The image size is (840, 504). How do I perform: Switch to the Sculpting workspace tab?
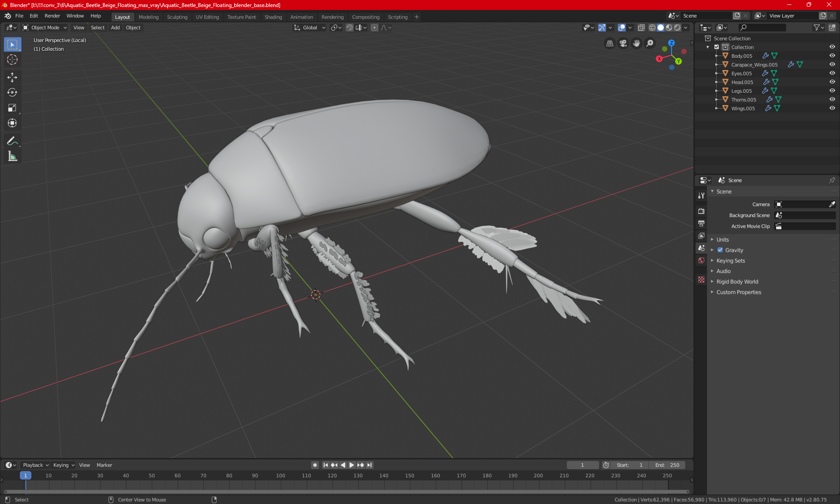pyautogui.click(x=177, y=17)
